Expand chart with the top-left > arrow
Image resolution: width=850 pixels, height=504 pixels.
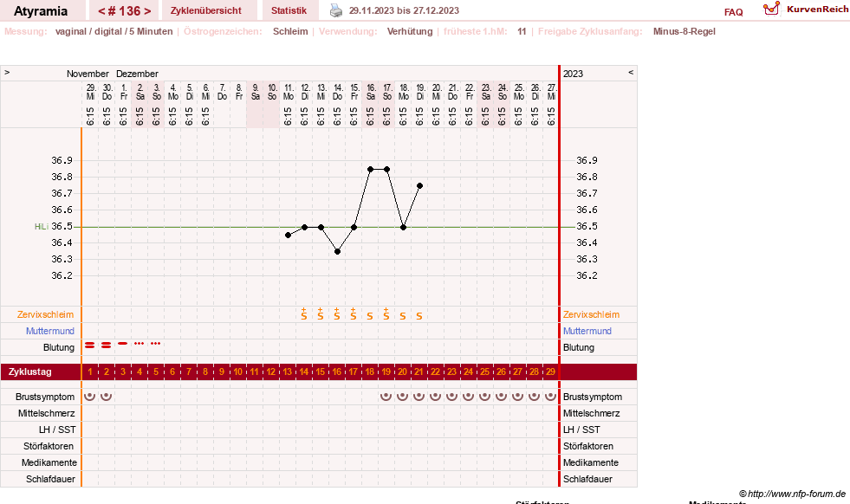7,72
